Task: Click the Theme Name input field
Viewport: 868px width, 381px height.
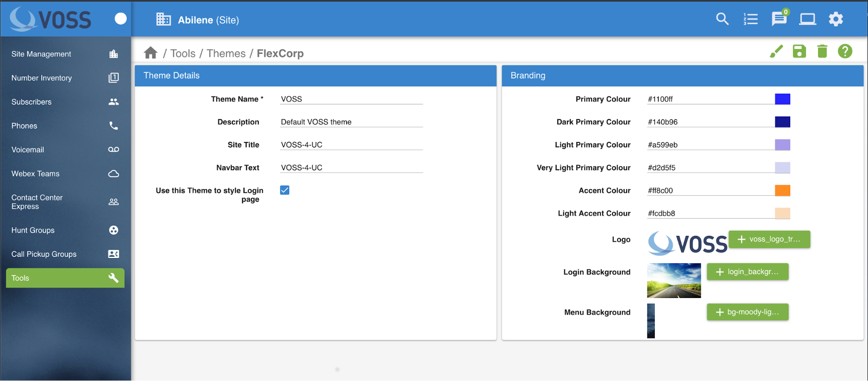Action: click(x=352, y=99)
